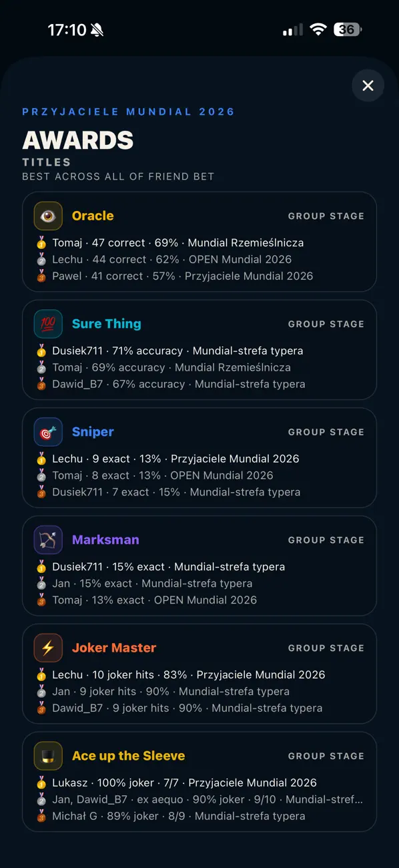The height and width of the screenshot is (868, 399).
Task: Tap the Oracle eye icon
Action: [48, 216]
